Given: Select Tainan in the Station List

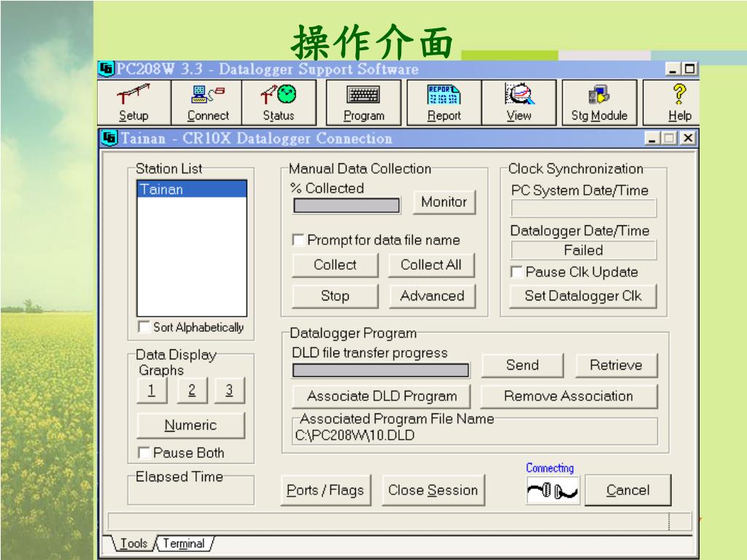Looking at the screenshot, I should click(192, 189).
